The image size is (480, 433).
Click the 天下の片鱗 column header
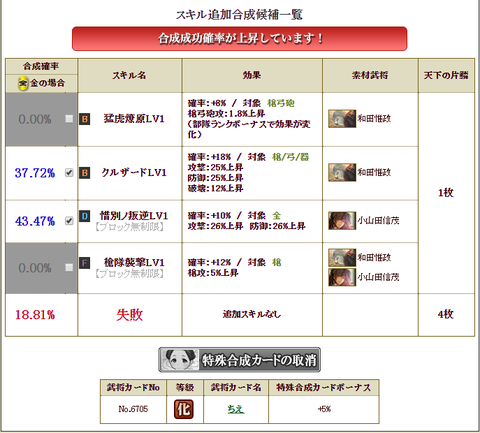446,75
